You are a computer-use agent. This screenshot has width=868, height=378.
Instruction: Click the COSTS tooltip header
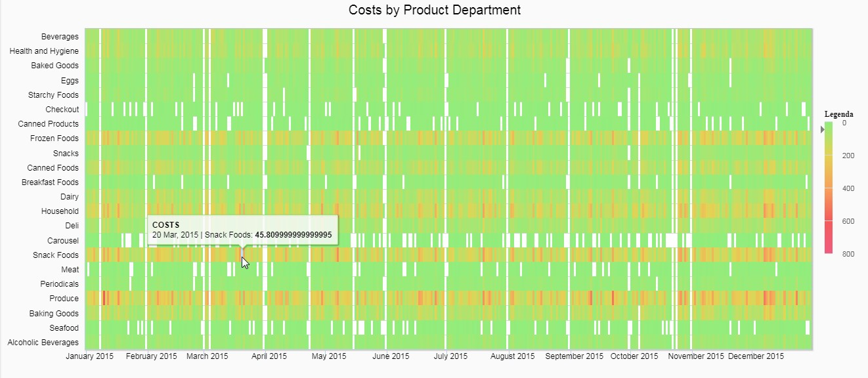point(165,225)
